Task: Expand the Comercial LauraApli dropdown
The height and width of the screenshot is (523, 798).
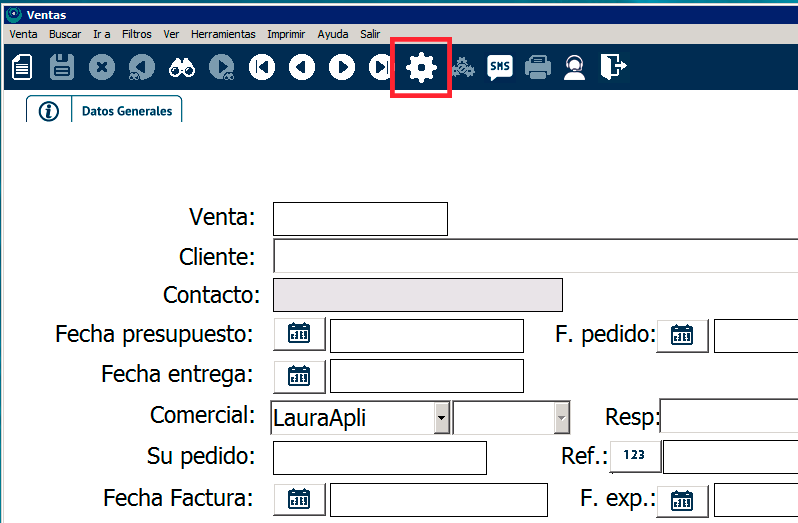Action: [441, 418]
